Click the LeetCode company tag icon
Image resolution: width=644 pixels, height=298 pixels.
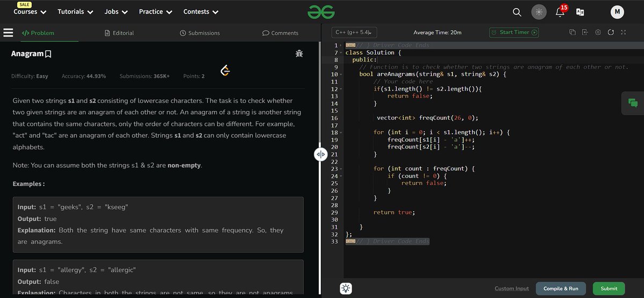click(226, 71)
